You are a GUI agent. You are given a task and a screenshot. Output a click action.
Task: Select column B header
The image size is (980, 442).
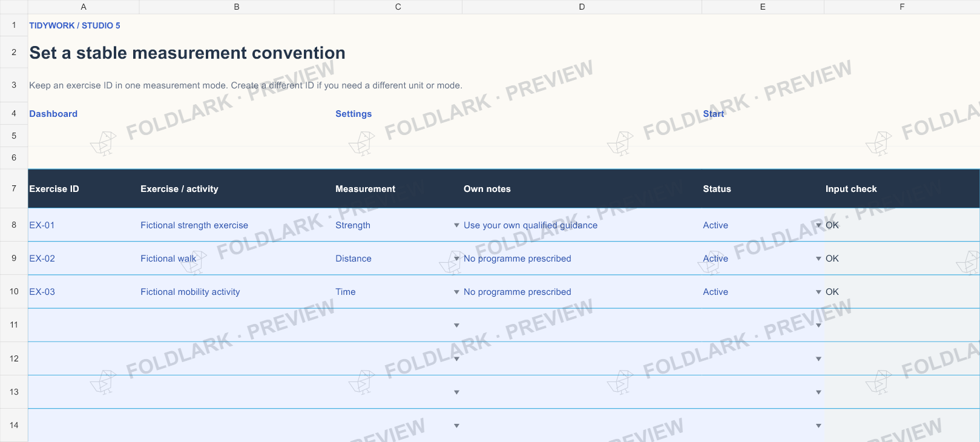pyautogui.click(x=237, y=7)
